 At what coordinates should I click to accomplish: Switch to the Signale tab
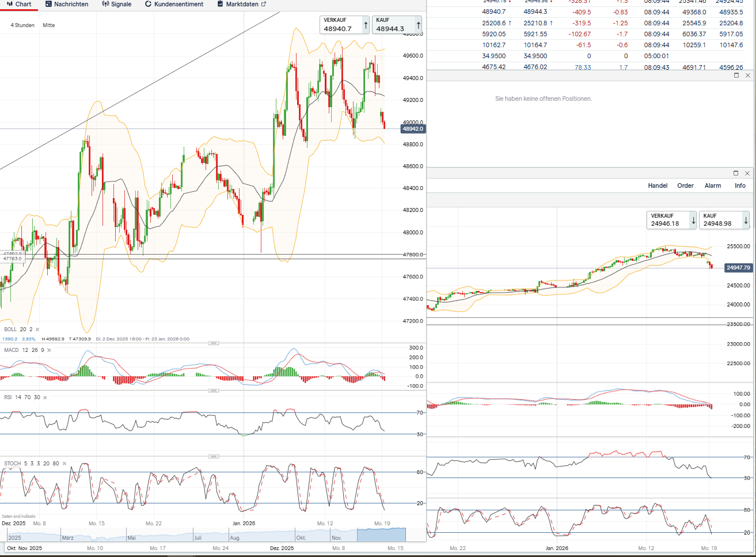(116, 4)
